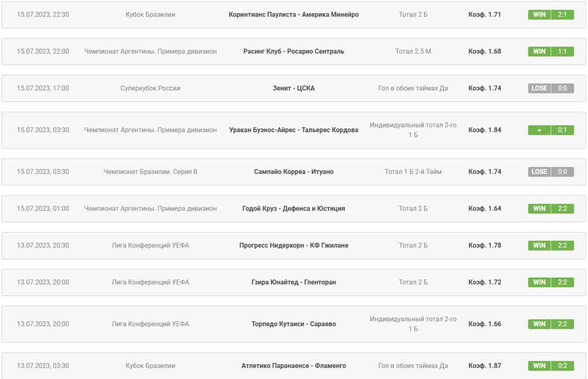Open the Зенит - ЦСКА match

294,88
